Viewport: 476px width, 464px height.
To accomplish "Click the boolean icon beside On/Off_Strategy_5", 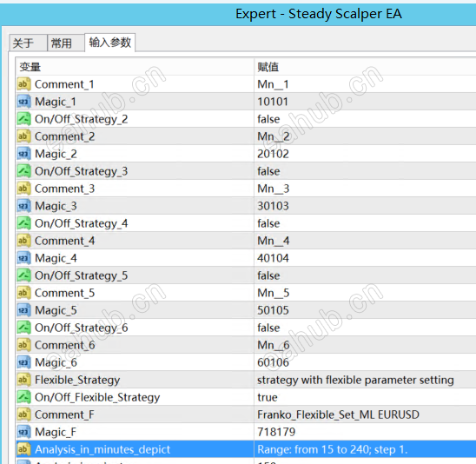I will click(x=23, y=275).
